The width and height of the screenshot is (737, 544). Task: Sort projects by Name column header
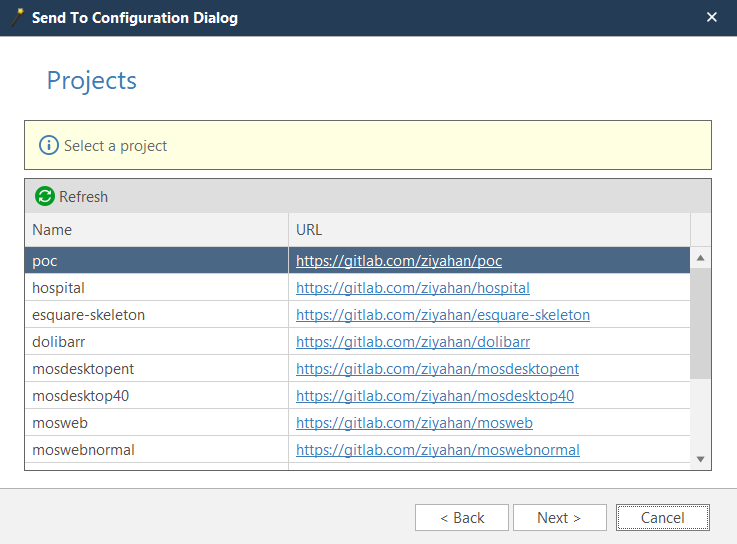(x=156, y=230)
